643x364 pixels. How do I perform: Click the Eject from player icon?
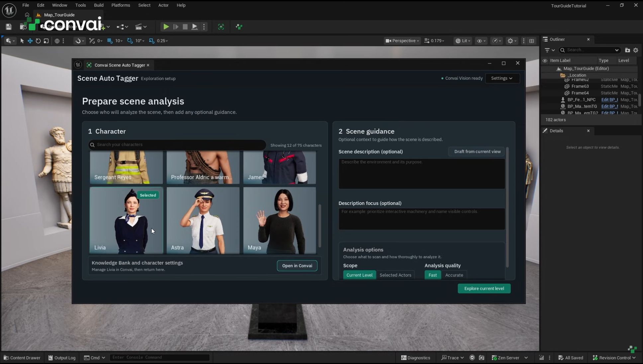click(195, 27)
